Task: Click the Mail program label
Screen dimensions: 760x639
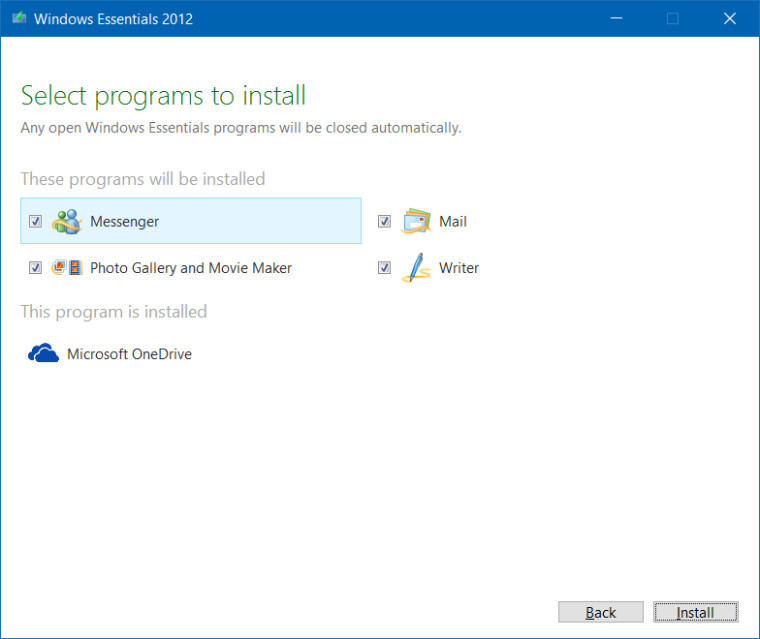Action: point(453,221)
